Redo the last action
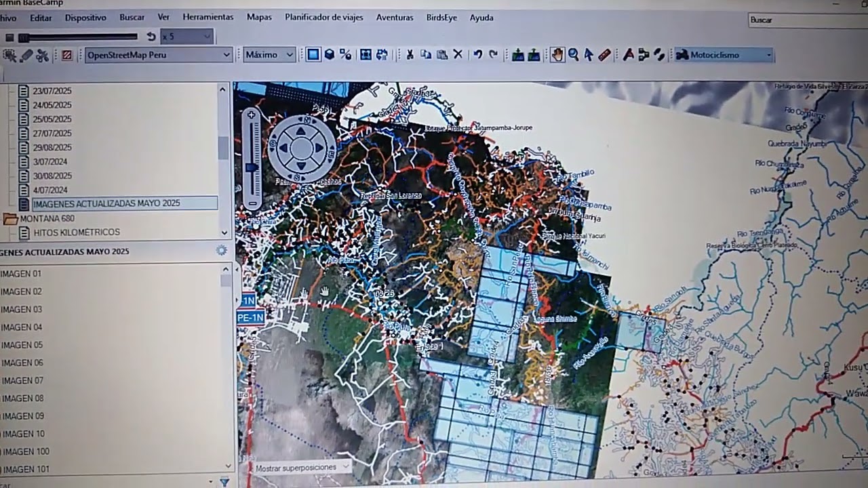This screenshot has height=488, width=868. pyautogui.click(x=493, y=55)
